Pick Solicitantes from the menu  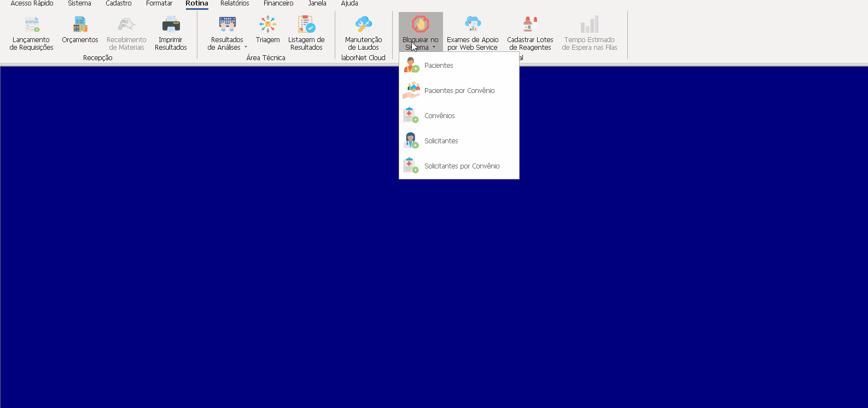tap(441, 141)
